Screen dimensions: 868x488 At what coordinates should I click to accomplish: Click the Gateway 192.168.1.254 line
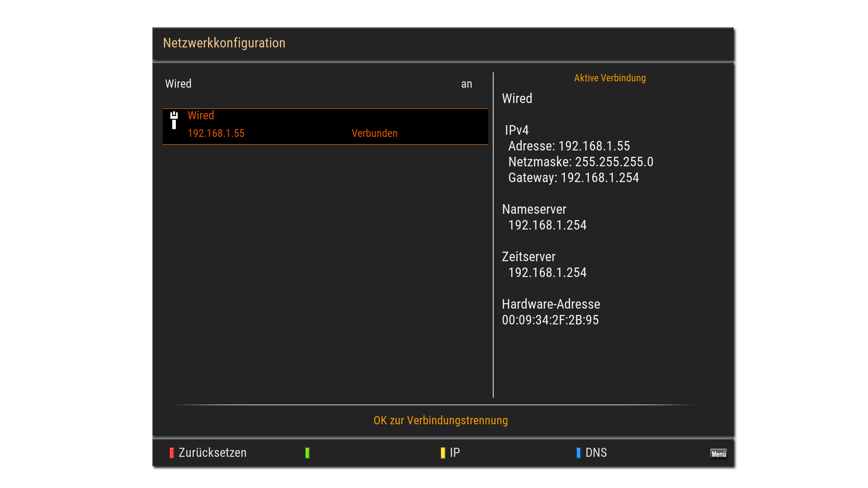[x=573, y=178]
